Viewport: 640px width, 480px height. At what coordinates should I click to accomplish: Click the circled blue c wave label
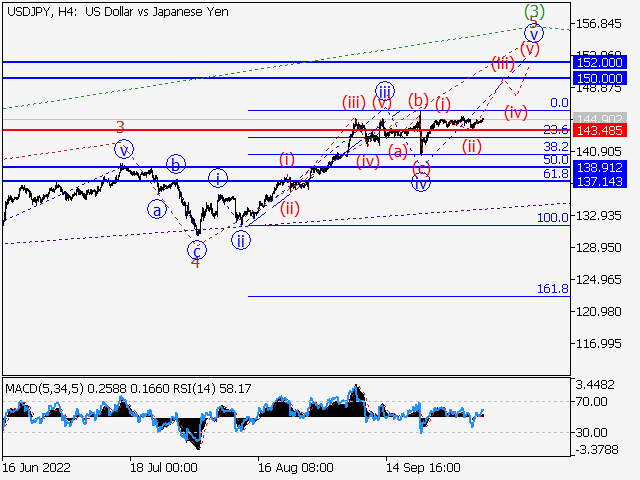[x=197, y=250]
